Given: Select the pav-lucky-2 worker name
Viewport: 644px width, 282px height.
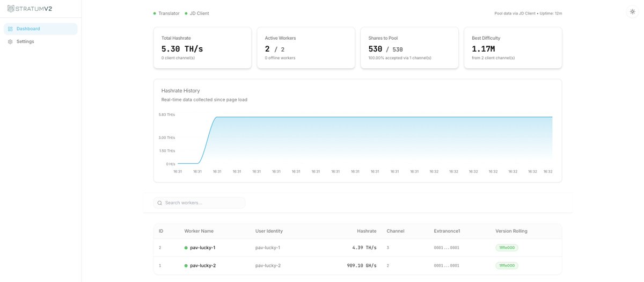Looking at the screenshot, I should click(x=203, y=265).
